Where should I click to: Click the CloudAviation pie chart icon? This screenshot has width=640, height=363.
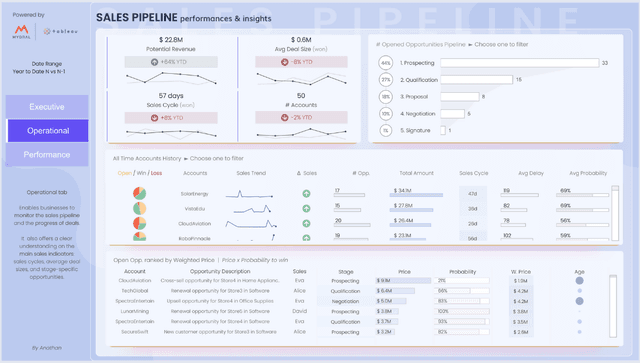click(x=140, y=223)
